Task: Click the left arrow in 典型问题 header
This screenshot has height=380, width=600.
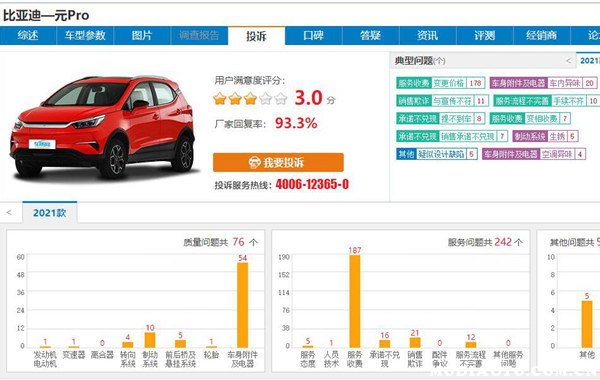Action: tap(568, 60)
